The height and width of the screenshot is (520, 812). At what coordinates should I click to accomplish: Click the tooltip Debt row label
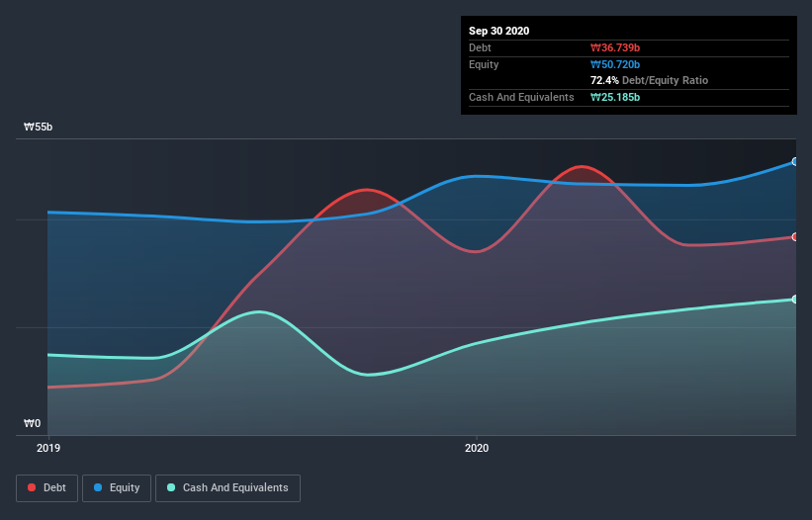[480, 47]
